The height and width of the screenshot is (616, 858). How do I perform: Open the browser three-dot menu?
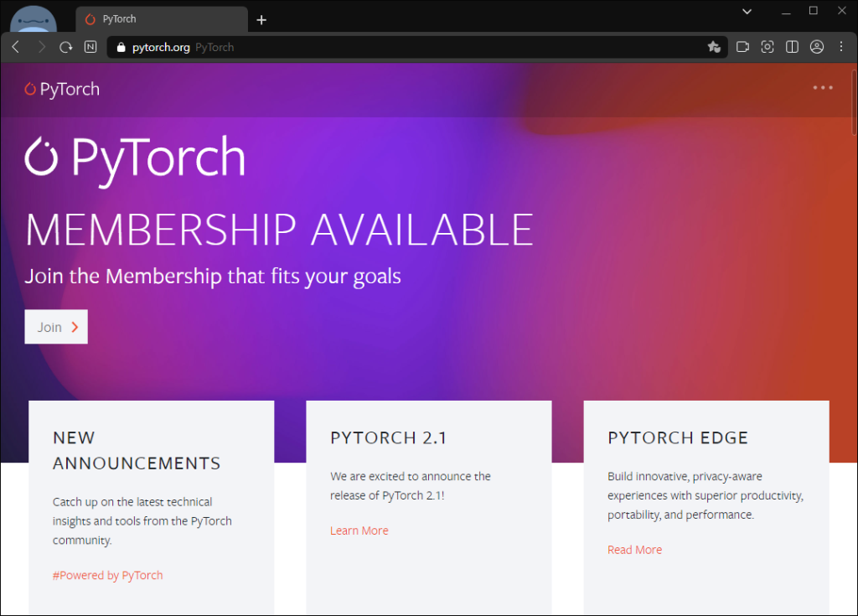coord(841,47)
